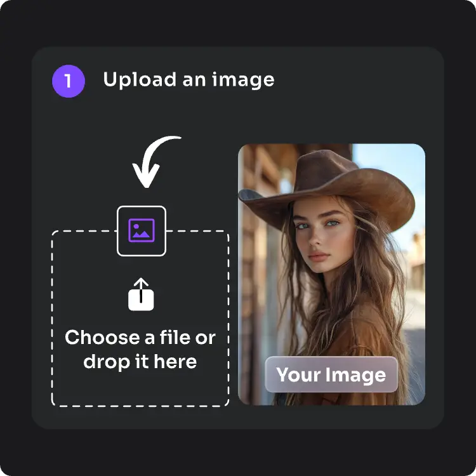Click the purple image placeholder icon
The image size is (476, 476).
pyautogui.click(x=142, y=231)
